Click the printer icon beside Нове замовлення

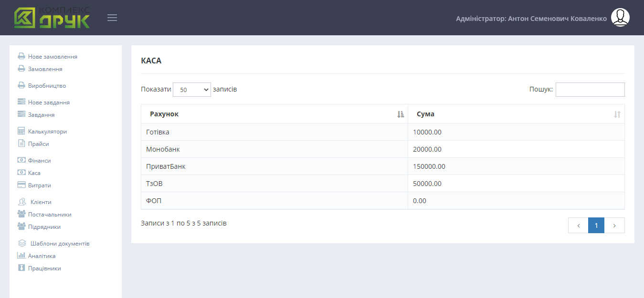point(21,56)
